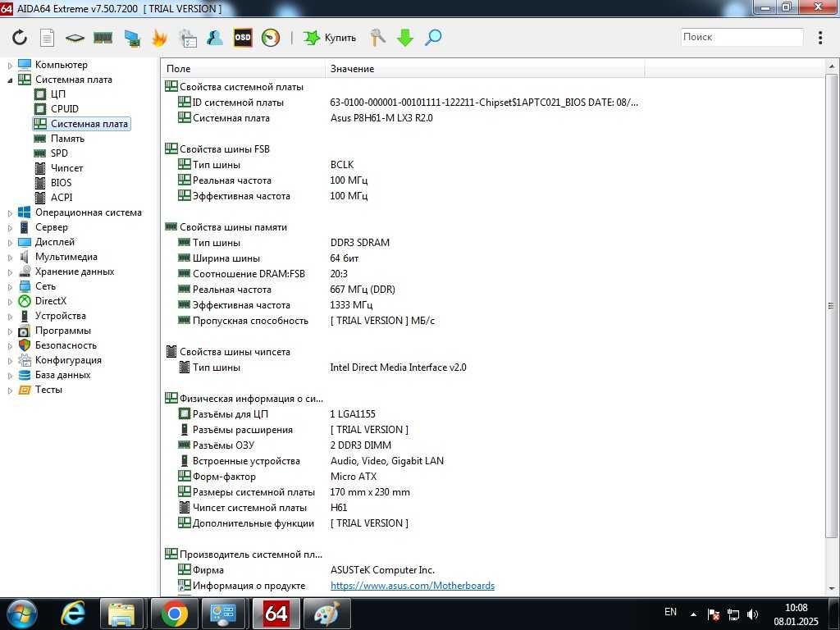840x630 pixels.
Task: Open the Windows Start button
Action: (x=21, y=614)
